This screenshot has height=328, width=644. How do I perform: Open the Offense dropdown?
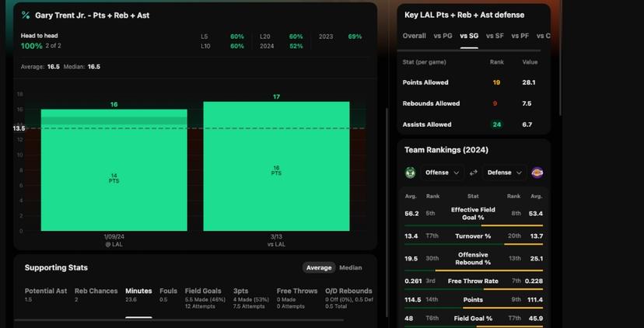tap(442, 173)
